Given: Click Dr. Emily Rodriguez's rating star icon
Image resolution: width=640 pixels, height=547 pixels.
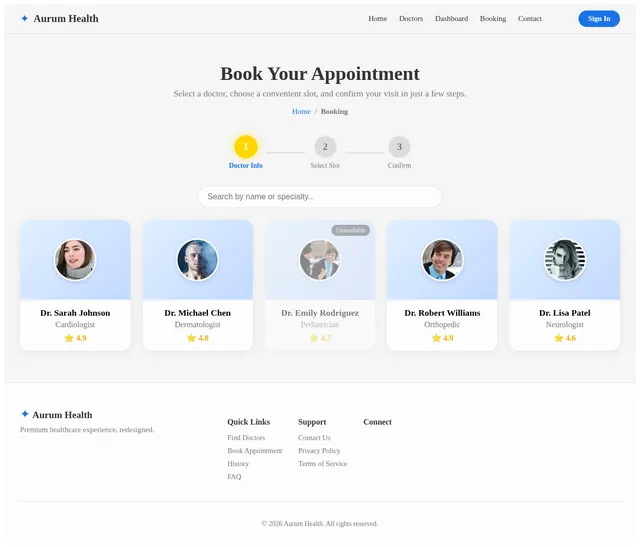Looking at the screenshot, I should click(313, 338).
